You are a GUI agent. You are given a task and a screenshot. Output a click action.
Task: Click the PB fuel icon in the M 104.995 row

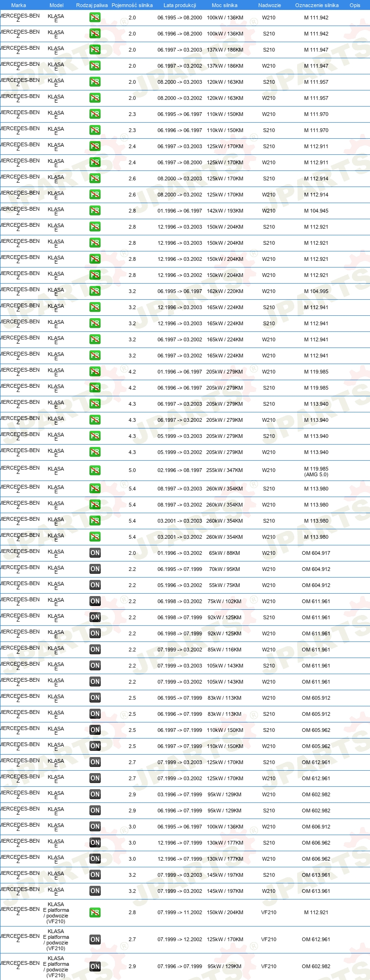pyautogui.click(x=95, y=291)
